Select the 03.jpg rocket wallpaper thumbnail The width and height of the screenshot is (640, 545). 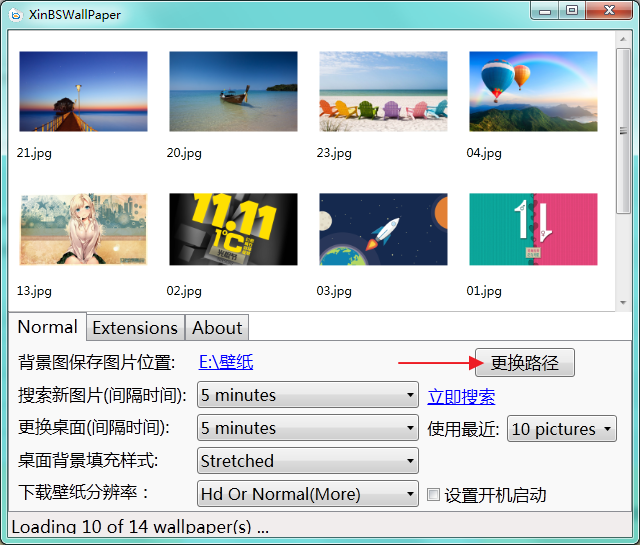(x=383, y=229)
